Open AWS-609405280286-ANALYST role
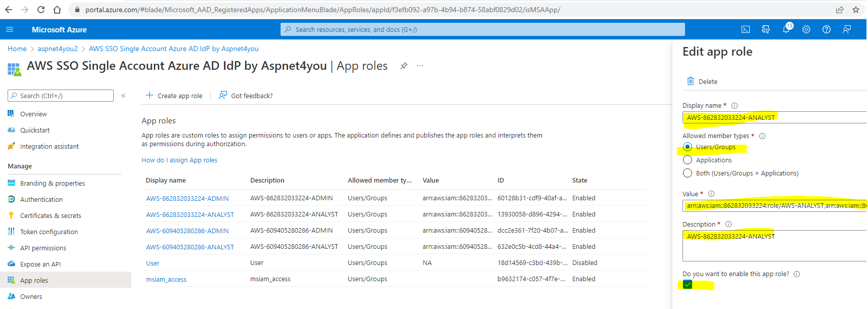 point(190,247)
